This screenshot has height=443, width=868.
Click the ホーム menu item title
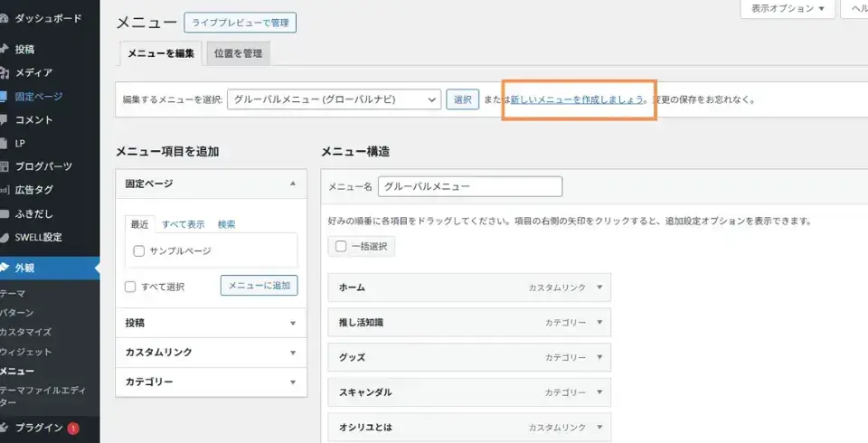(352, 287)
